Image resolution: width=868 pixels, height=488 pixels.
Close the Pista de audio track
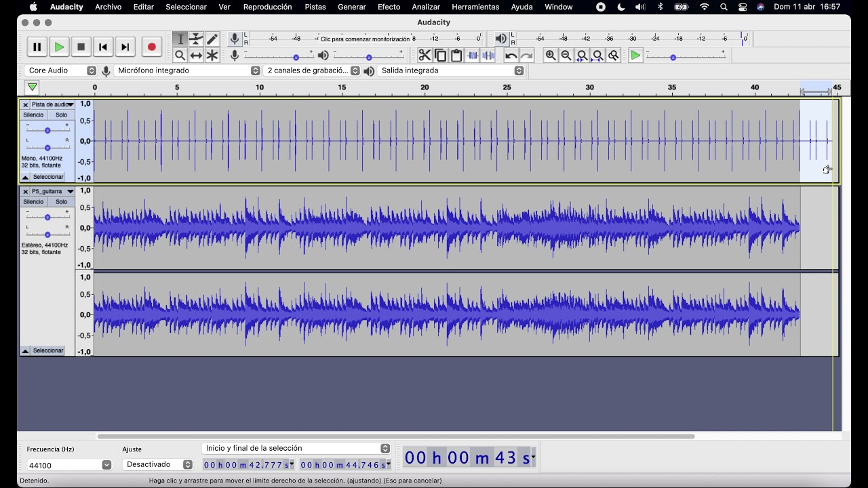click(x=25, y=104)
